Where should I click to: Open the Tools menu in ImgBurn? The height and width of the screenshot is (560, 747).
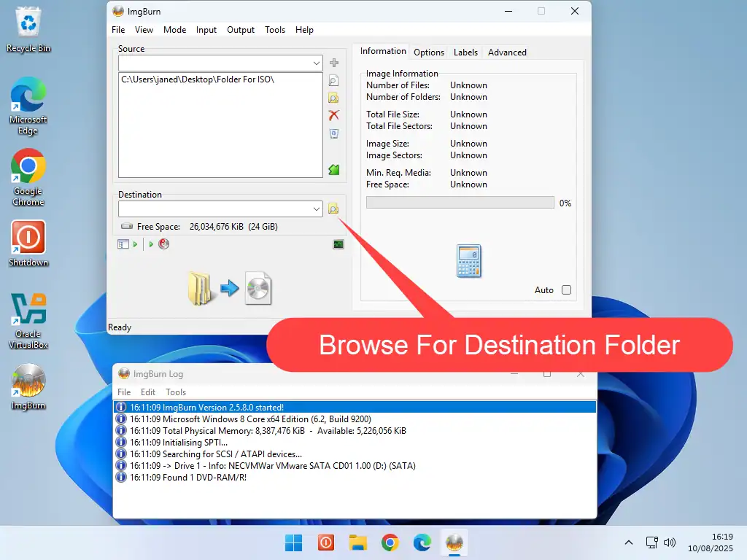(275, 29)
